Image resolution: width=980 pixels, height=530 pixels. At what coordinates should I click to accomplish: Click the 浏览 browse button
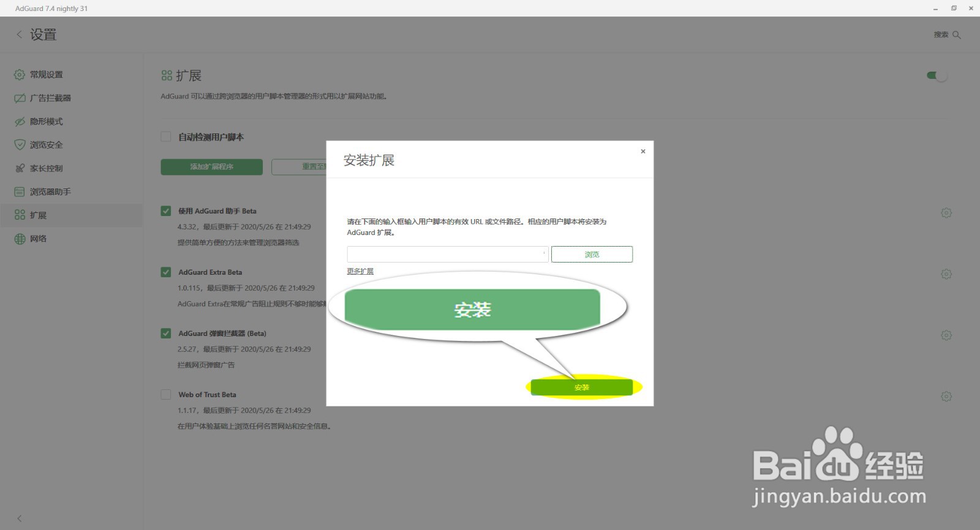[592, 254]
